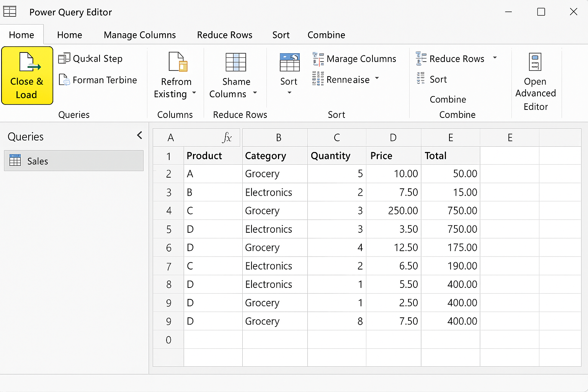588x392 pixels.
Task: Expand the Shame Columns dropdown arrow
Action: click(x=255, y=93)
